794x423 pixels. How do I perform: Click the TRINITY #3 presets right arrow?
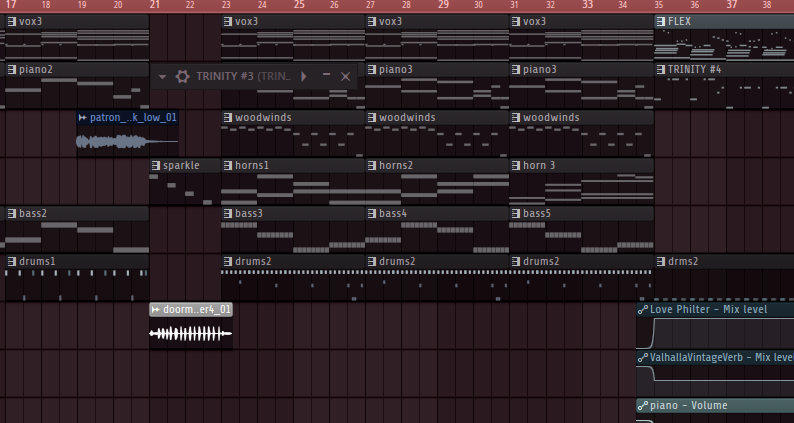pos(304,76)
